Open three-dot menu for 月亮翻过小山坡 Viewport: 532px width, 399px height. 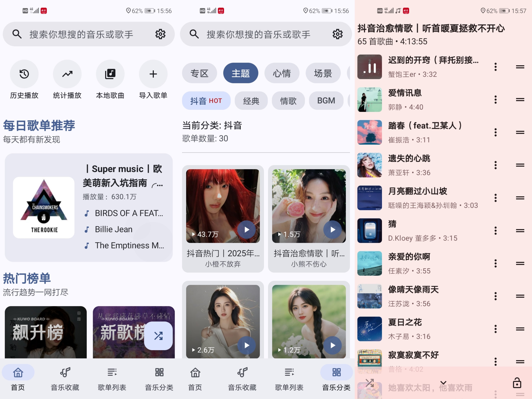496,198
